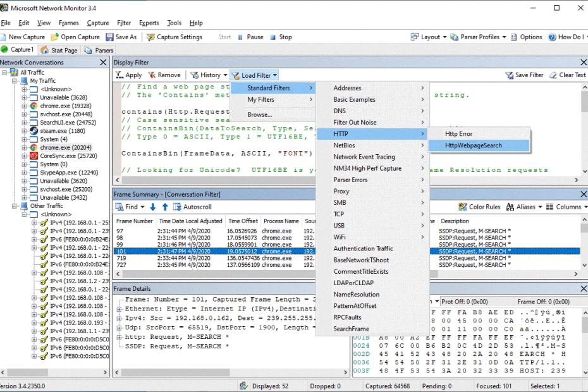Click the How Do I help icon
The height and width of the screenshot is (392, 588).
552,37
